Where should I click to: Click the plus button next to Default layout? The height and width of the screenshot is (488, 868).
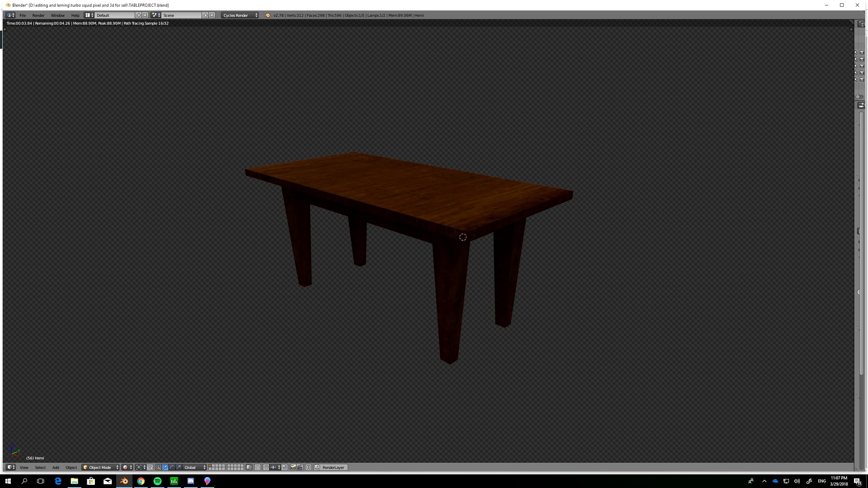[x=138, y=15]
